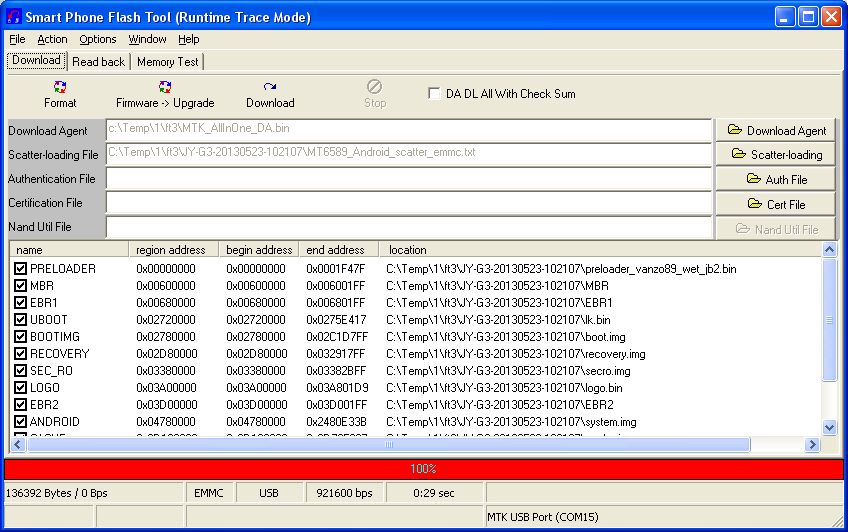The width and height of the screenshot is (848, 532).
Task: Switch to the Read back tab
Action: tap(98, 62)
